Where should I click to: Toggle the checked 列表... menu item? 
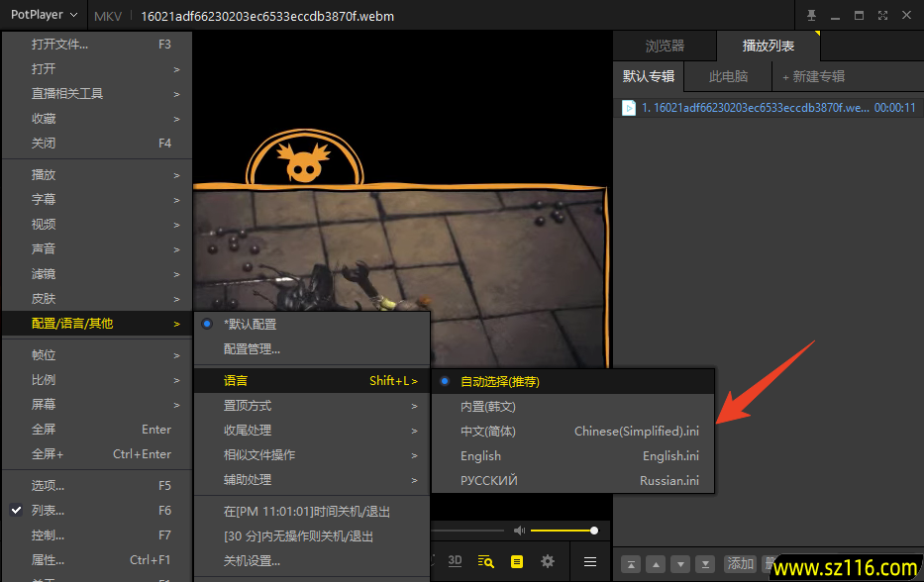48,511
